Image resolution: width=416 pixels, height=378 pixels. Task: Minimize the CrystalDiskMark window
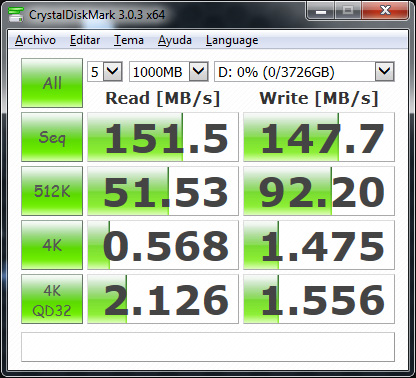pyautogui.click(x=321, y=11)
